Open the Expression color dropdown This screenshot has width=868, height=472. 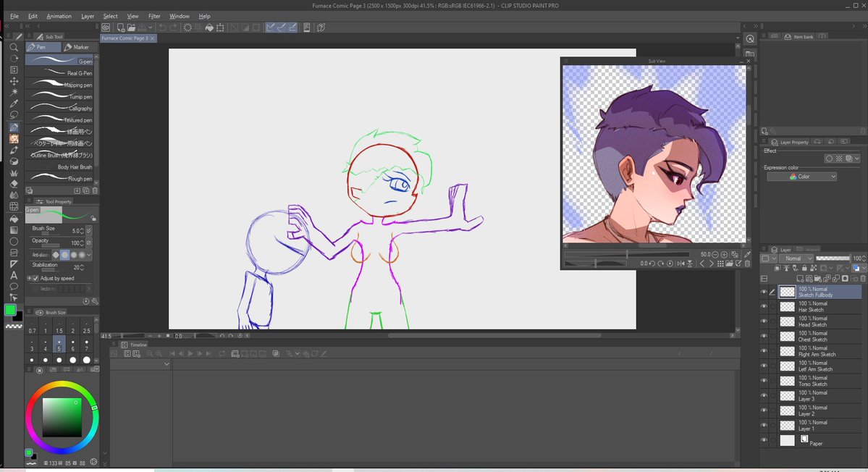tap(801, 177)
